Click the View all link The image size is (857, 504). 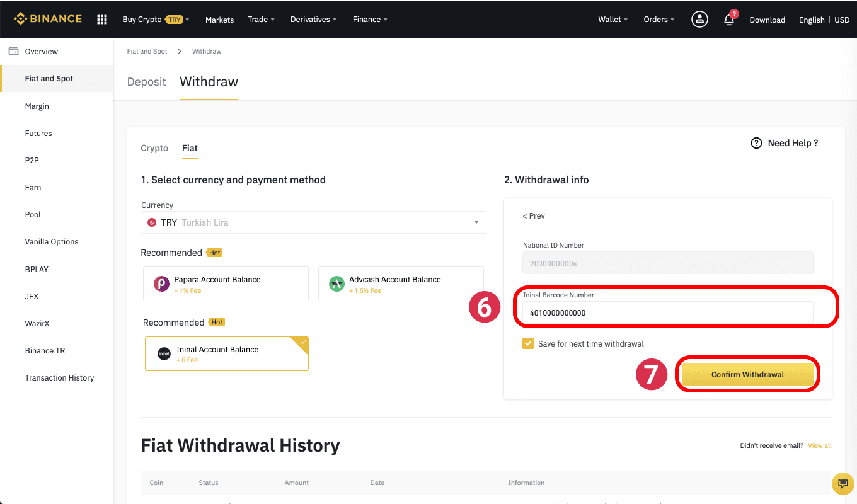click(820, 445)
